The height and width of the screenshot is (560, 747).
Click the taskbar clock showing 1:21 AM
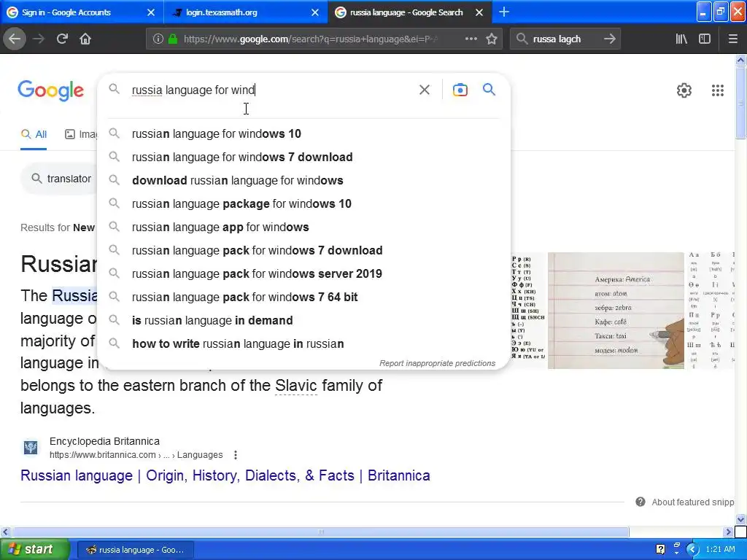coord(720,550)
